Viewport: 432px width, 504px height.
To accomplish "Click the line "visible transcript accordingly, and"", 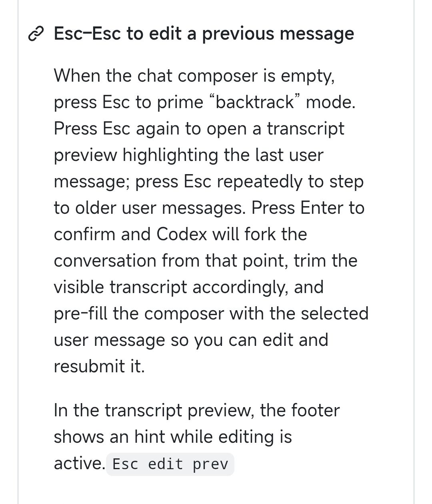I will point(188,287).
